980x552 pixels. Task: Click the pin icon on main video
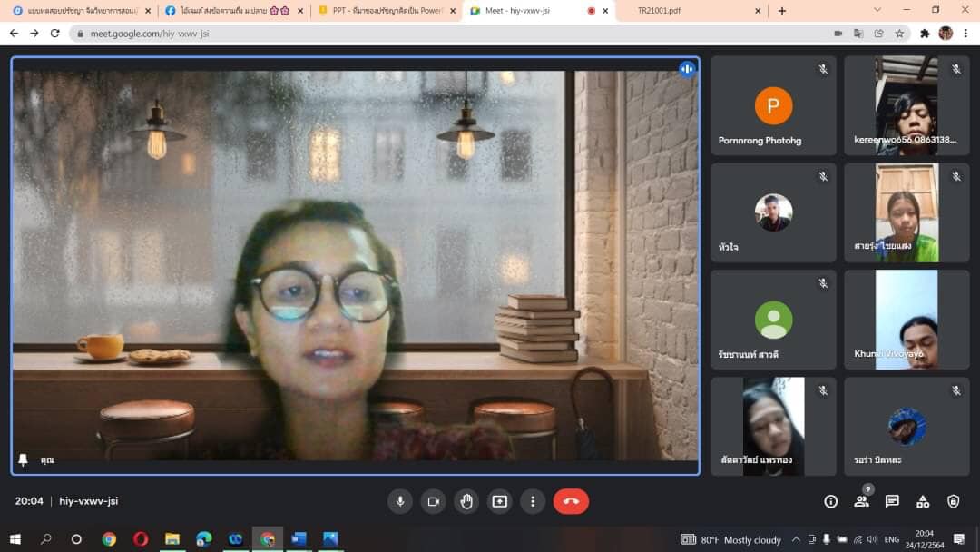coord(24,459)
